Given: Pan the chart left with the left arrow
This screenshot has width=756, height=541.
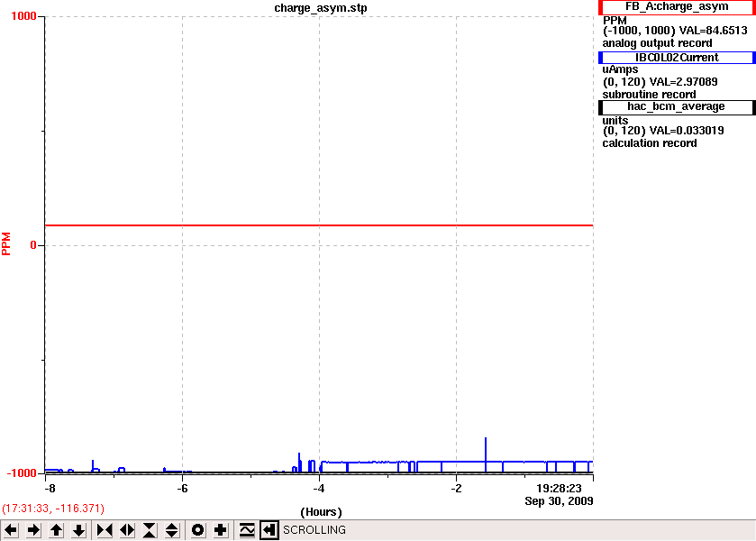Looking at the screenshot, I should pos(11,530).
